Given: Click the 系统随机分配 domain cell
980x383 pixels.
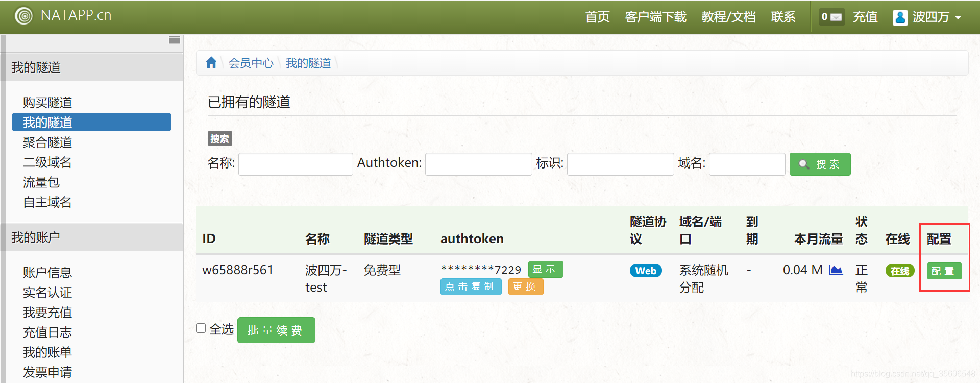Looking at the screenshot, I should click(x=704, y=278).
